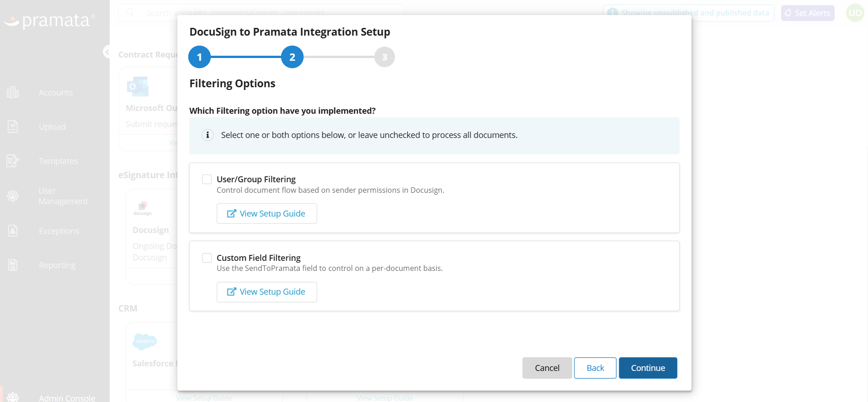Open View Setup Guide for Custom Field Filtering
The image size is (868, 402).
pyautogui.click(x=266, y=292)
